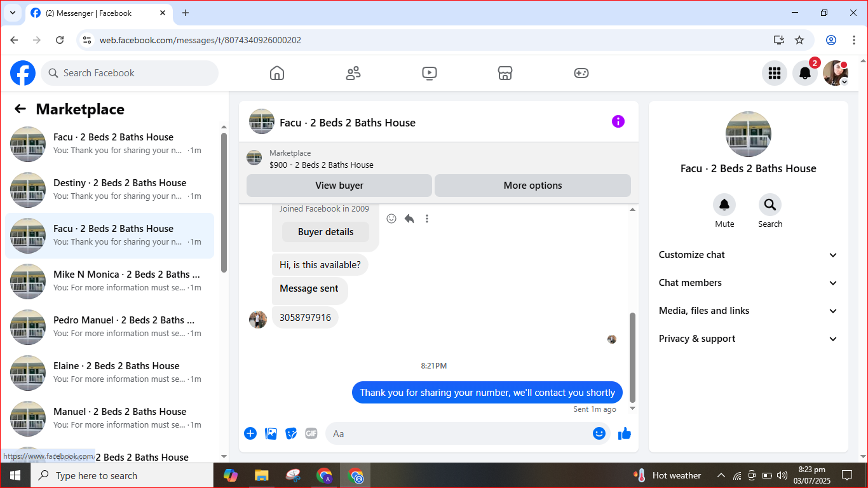Open the Friends icon in top navigation
This screenshot has width=868, height=488.
pyautogui.click(x=353, y=73)
